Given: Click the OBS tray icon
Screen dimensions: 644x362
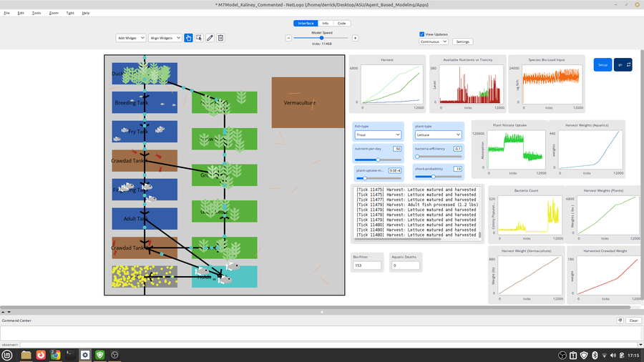Looking at the screenshot, I should tap(562, 356).
